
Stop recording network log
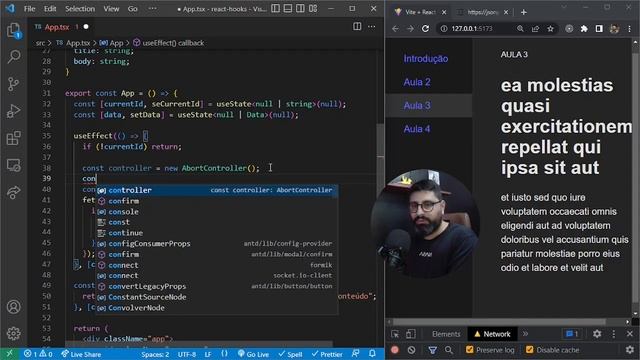pos(395,350)
